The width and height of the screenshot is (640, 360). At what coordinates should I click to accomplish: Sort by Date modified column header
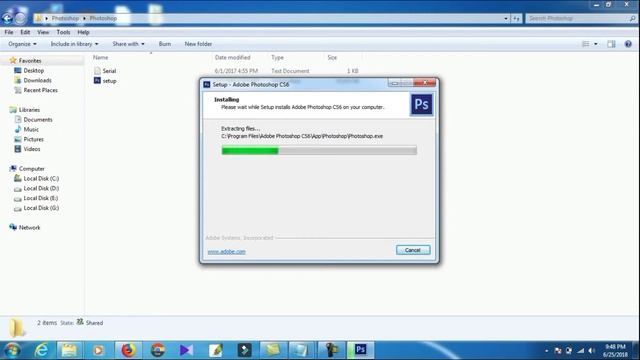pos(232,58)
